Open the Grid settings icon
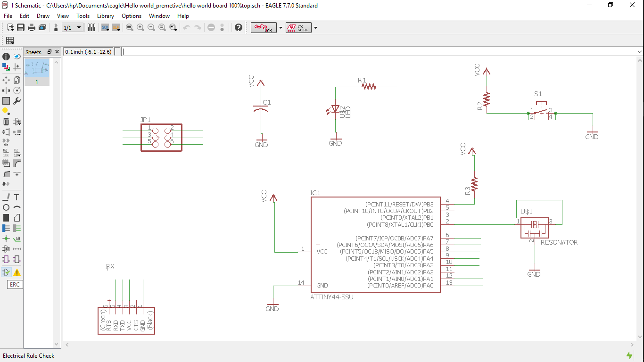The image size is (644, 362). point(10,41)
